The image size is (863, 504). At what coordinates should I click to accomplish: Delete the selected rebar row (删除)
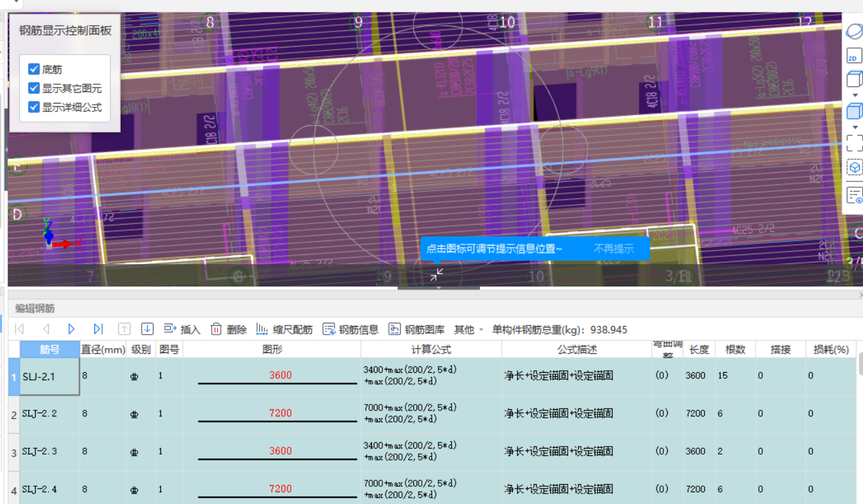coord(229,329)
